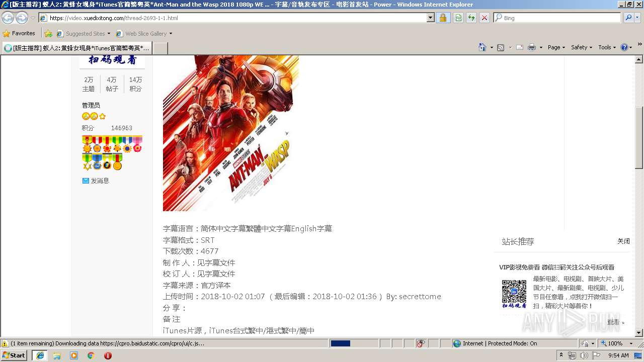Screen dimensions: 644x362
Task: Select the Ant-Man page tab
Action: (x=76, y=48)
